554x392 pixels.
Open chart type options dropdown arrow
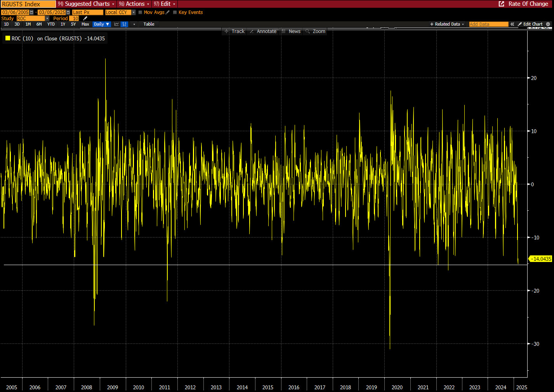coord(134,24)
